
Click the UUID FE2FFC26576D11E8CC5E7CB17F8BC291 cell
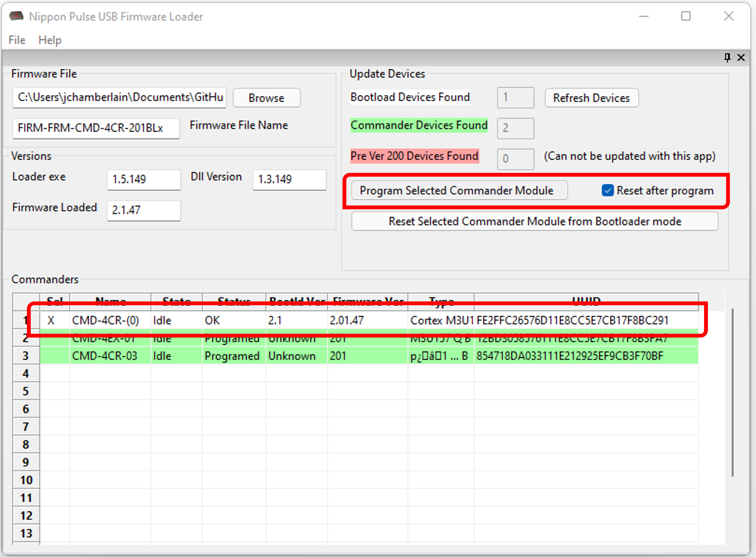(x=586, y=320)
